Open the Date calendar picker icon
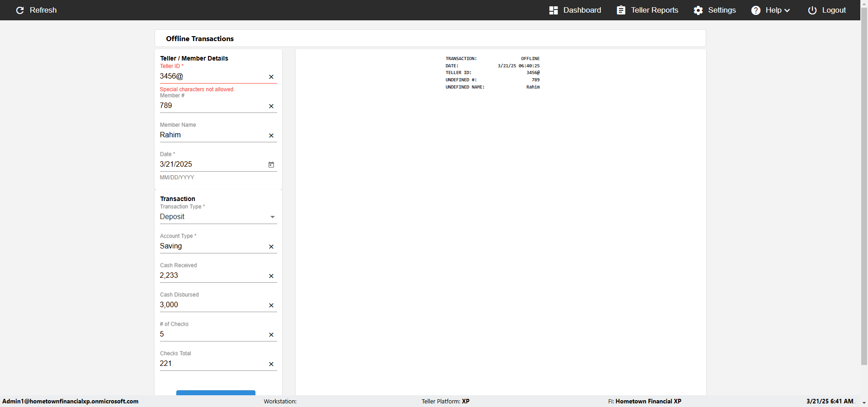 click(271, 165)
